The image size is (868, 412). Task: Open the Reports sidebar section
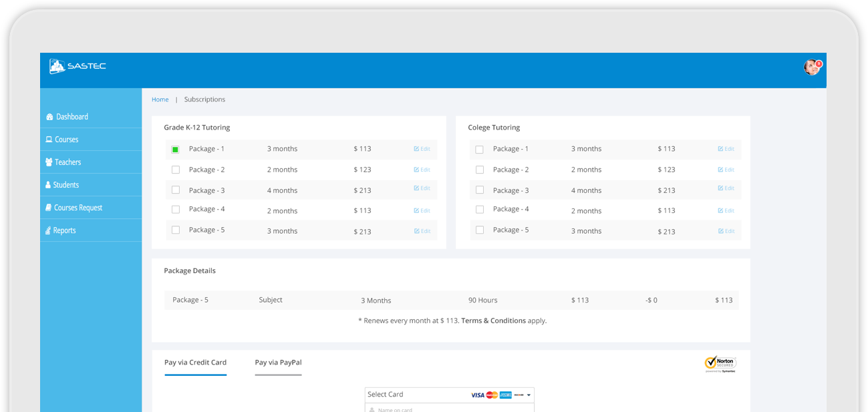(64, 230)
